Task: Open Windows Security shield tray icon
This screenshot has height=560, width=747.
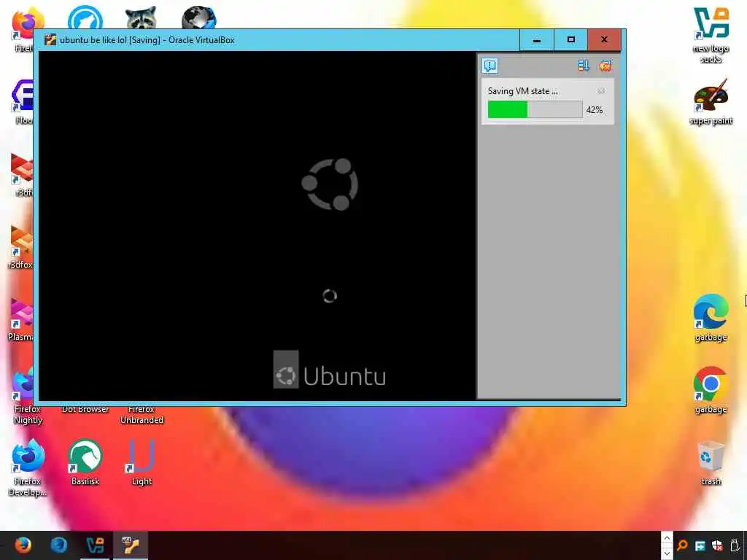Action: (x=717, y=545)
